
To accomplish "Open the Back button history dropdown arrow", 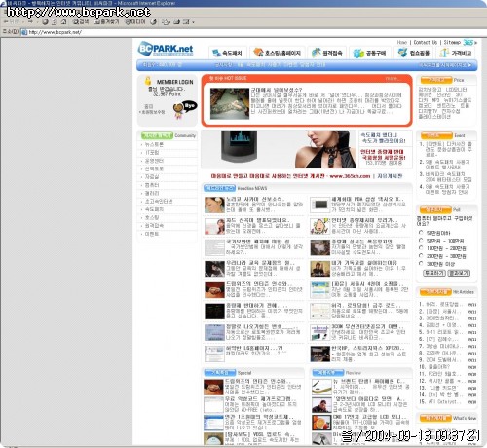I will [x=23, y=22].
